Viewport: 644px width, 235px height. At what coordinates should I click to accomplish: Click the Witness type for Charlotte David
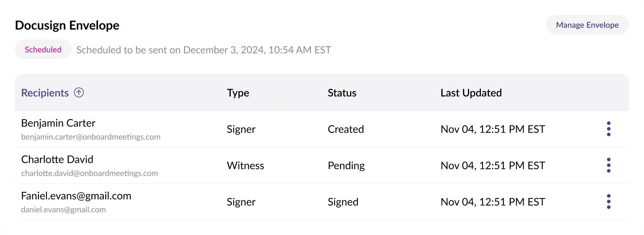pos(245,166)
